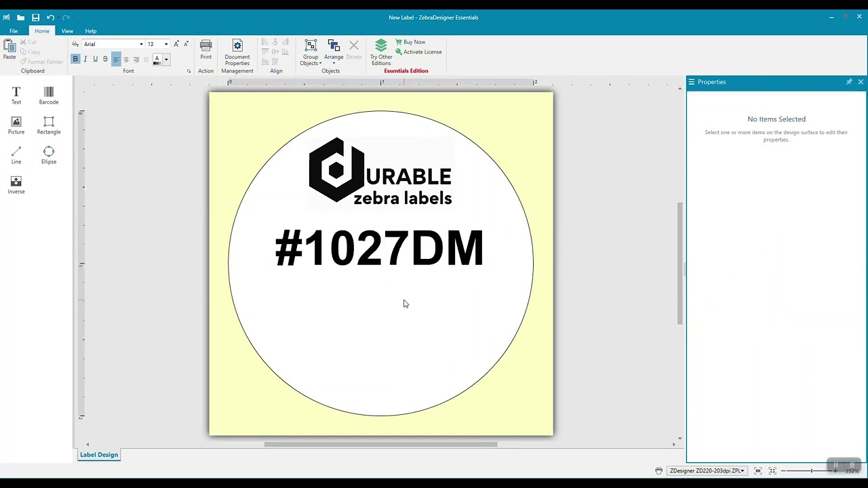Screen dimensions: 868x488
Task: Select the #1027DM text on label
Action: [379, 249]
